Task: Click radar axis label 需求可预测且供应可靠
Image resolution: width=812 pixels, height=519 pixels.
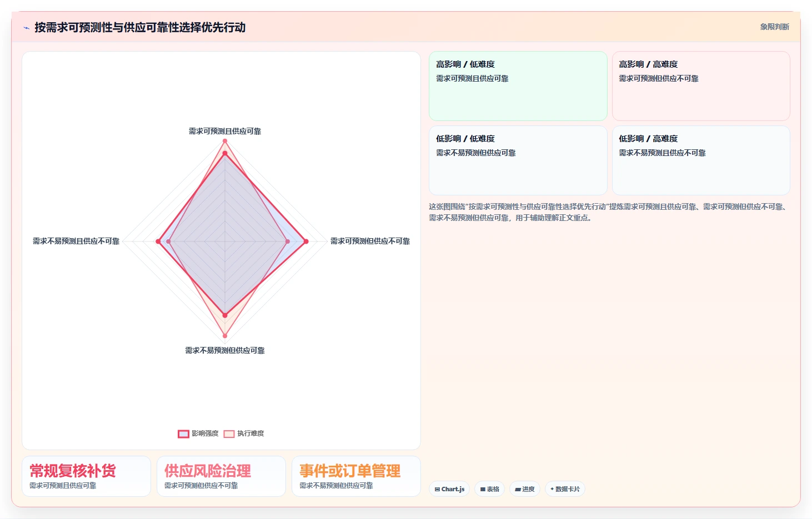Action: click(x=225, y=132)
